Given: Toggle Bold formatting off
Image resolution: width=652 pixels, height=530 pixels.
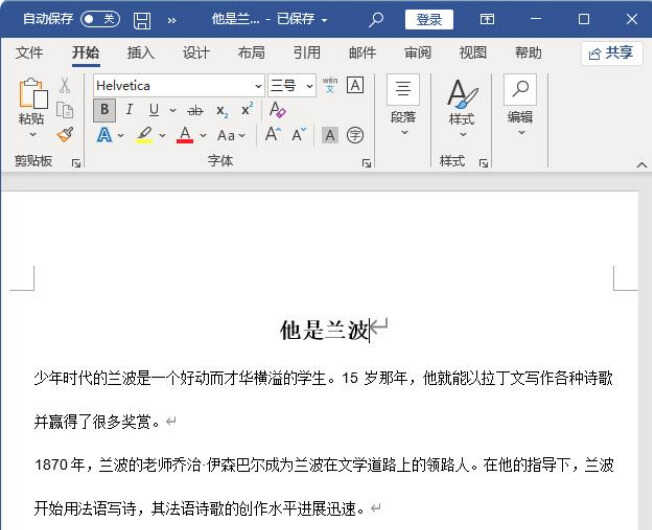Looking at the screenshot, I should click(x=104, y=110).
